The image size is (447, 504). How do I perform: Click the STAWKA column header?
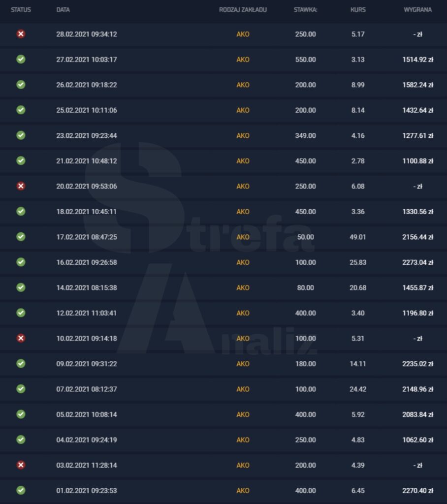(305, 10)
